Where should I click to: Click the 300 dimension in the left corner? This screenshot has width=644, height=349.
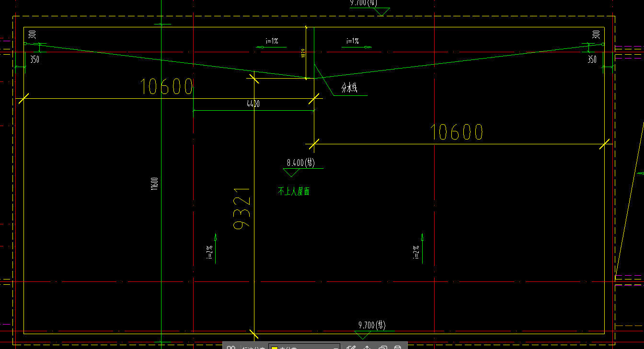[x=33, y=35]
